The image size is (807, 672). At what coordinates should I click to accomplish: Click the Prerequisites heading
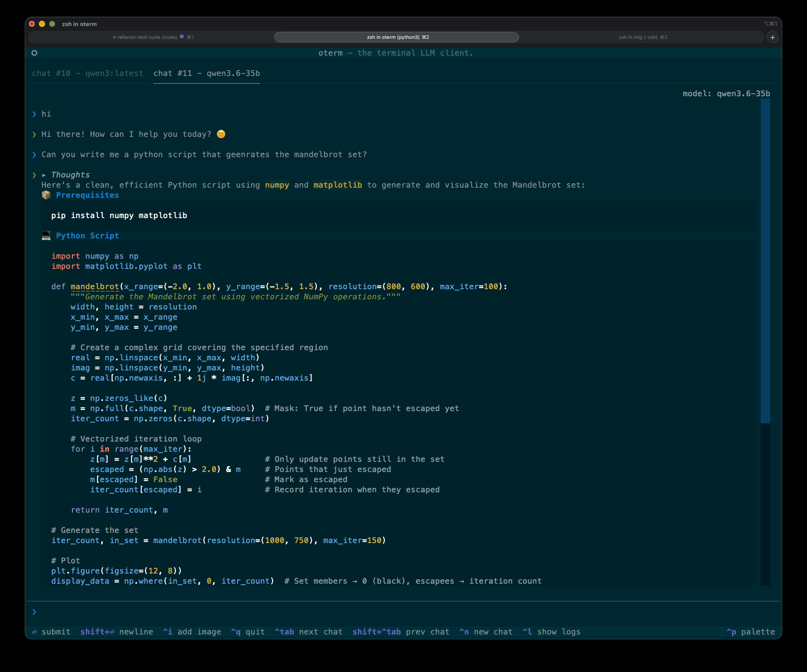(87, 195)
